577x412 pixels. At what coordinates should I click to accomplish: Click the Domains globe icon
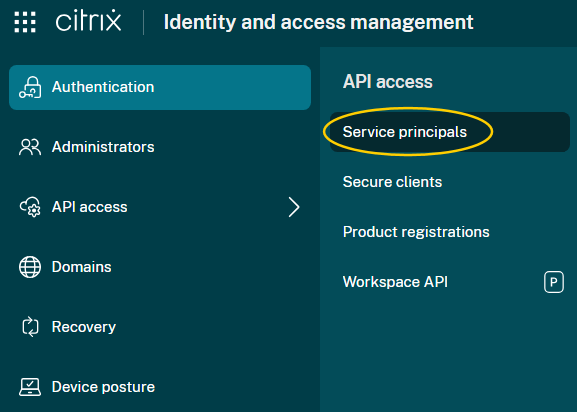[30, 267]
